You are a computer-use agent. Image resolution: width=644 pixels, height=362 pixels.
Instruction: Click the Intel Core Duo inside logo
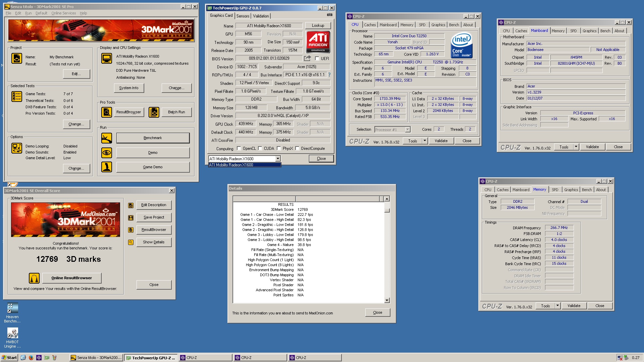pos(462,46)
